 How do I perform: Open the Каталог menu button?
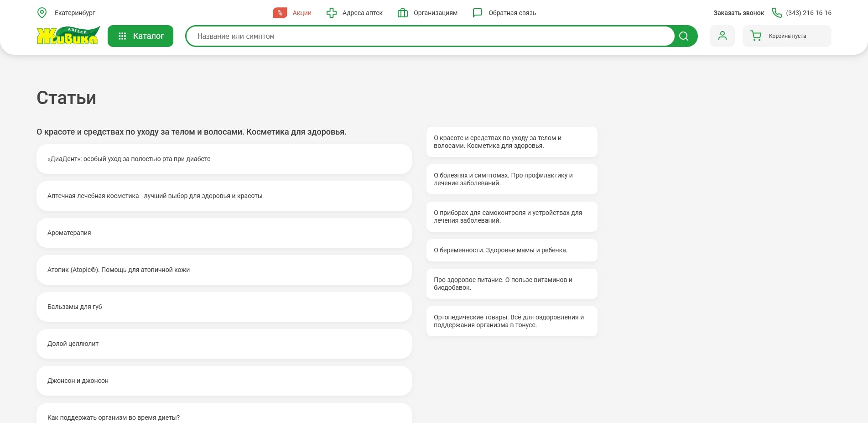(x=140, y=36)
